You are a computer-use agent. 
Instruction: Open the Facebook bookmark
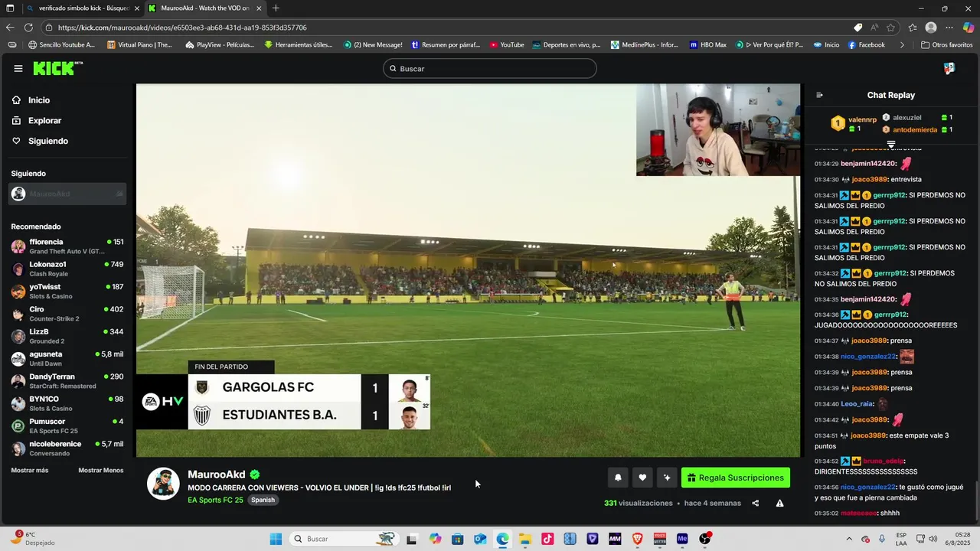[866, 45]
